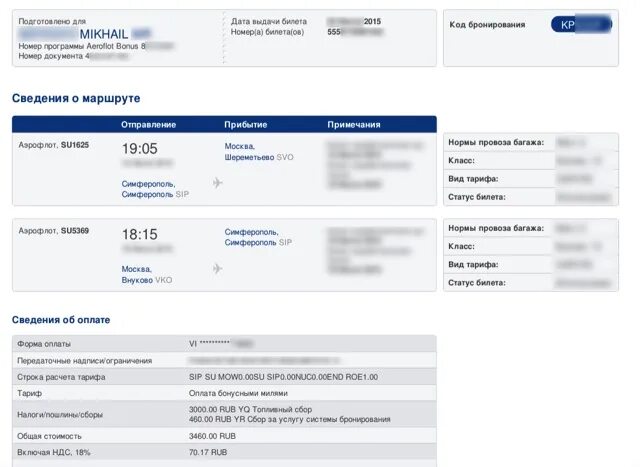Click flight number SU5369
Image resolution: width=640 pixels, height=467 pixels.
[x=75, y=231]
